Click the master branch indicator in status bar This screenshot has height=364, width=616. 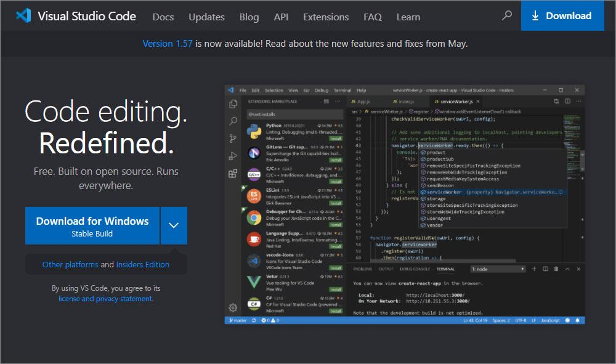click(238, 320)
